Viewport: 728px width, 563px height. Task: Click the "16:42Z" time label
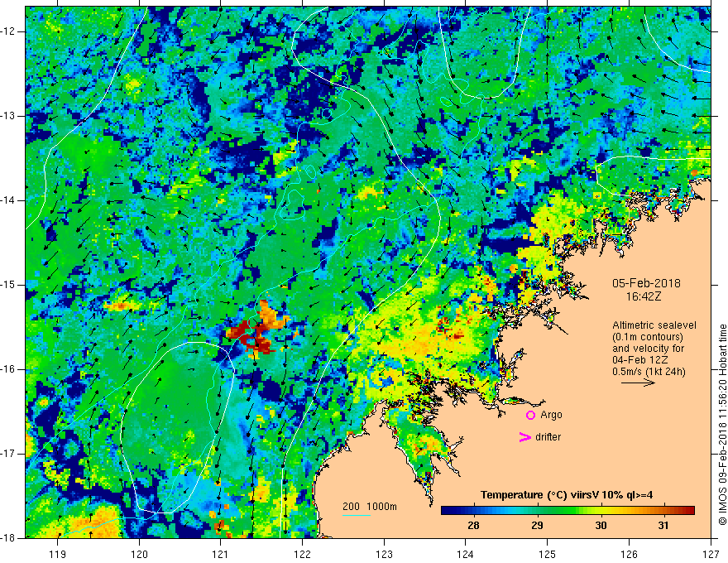point(643,296)
